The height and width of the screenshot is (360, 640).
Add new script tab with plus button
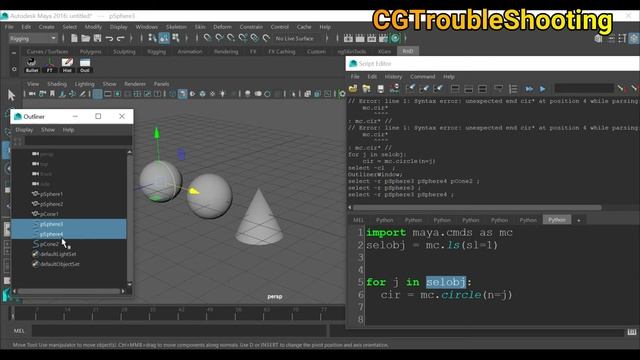click(578, 220)
